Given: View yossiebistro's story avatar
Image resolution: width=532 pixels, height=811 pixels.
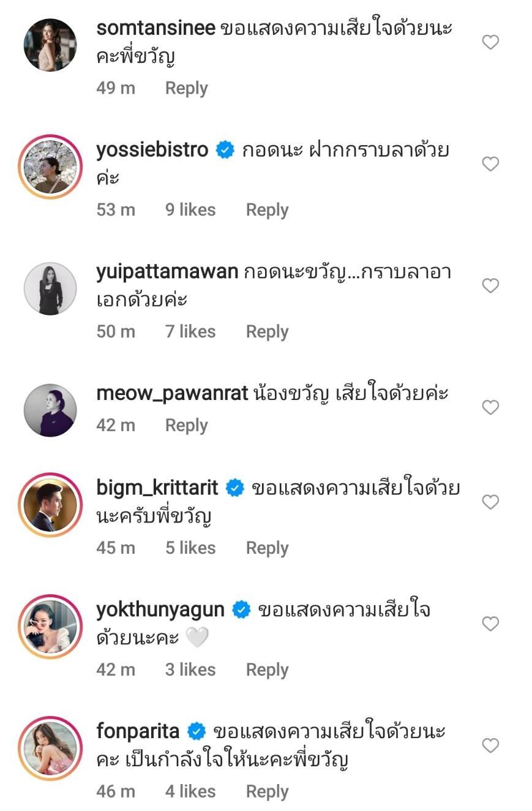Looking at the screenshot, I should (x=50, y=167).
